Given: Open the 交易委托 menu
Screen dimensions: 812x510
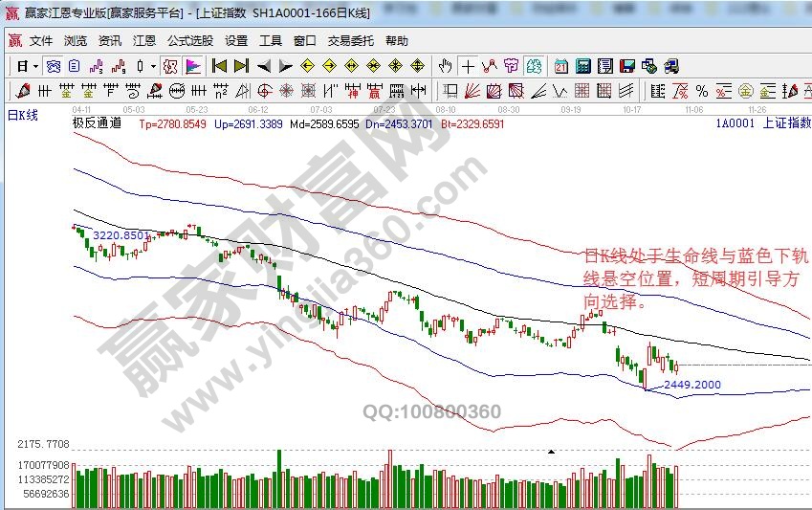Looking at the screenshot, I should click(351, 41).
